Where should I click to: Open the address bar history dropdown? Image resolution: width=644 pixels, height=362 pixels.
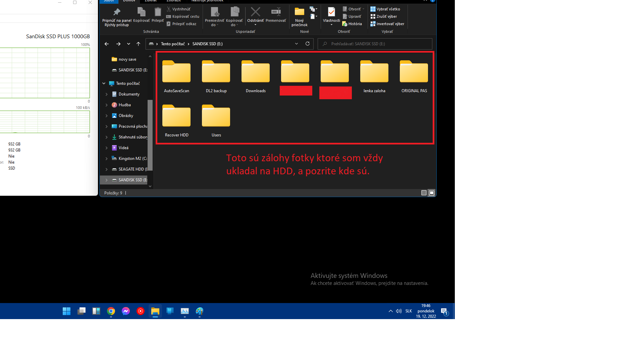[x=296, y=44]
